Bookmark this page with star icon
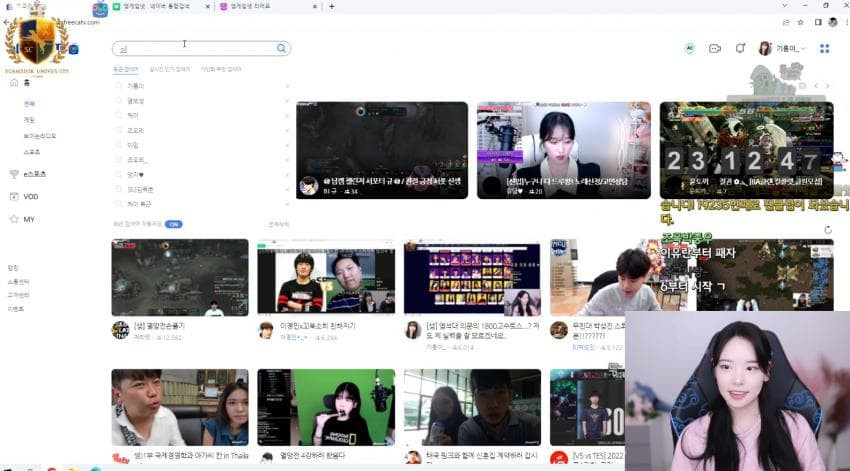 801,22
